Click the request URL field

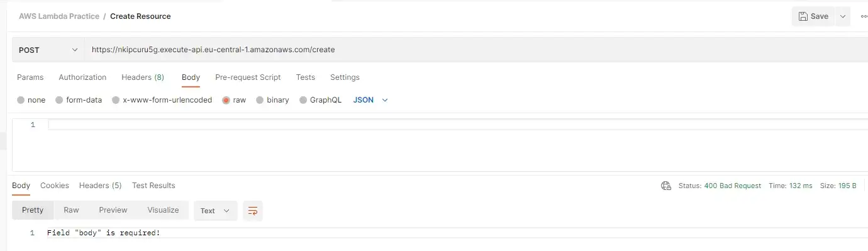click(x=476, y=49)
